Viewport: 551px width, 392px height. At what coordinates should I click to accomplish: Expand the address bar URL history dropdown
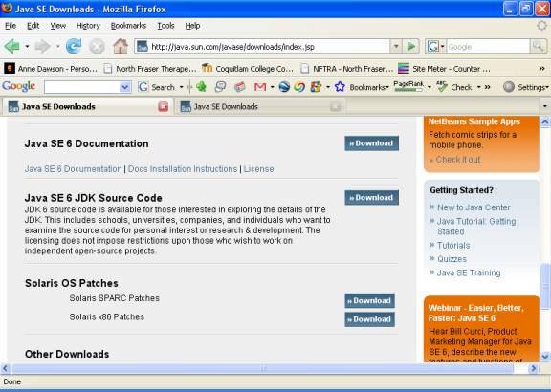pos(396,46)
